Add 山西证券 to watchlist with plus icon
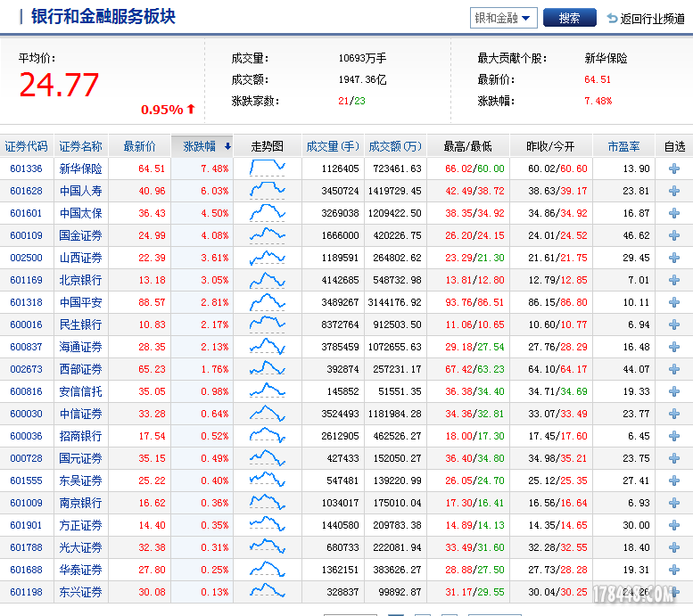This screenshot has width=693, height=616. pyautogui.click(x=674, y=258)
